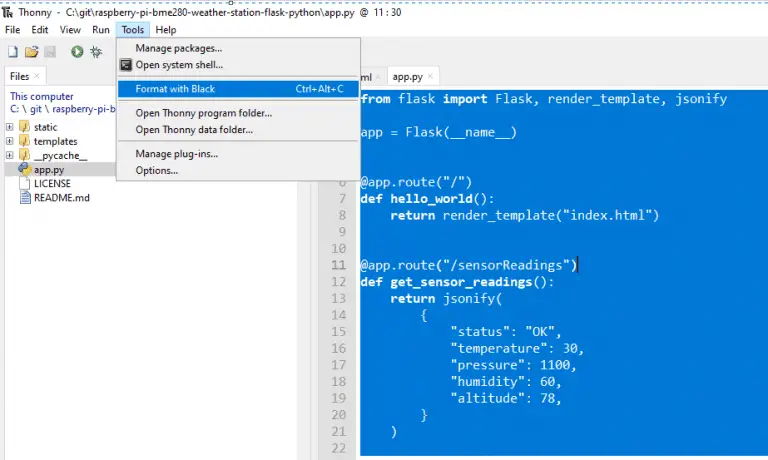Click the Save disk toolbar icon
Image resolution: width=768 pixels, height=460 pixels.
point(50,51)
